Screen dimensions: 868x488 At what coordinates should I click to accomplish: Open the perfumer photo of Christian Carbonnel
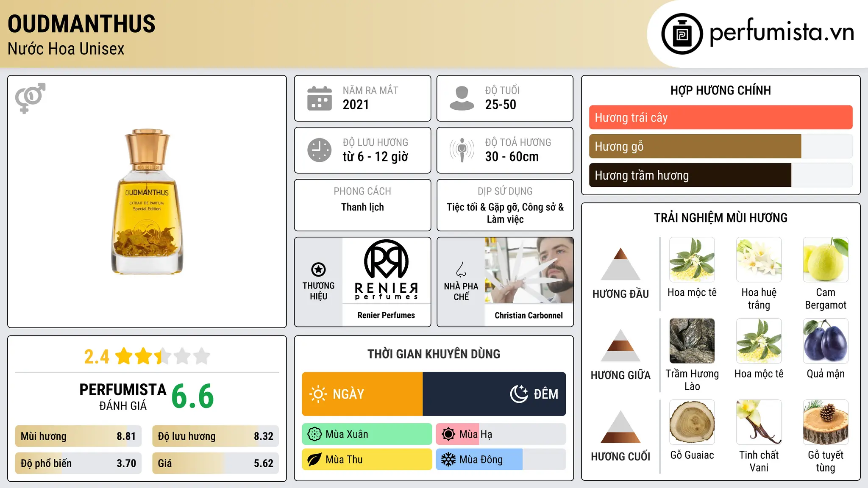[529, 270]
